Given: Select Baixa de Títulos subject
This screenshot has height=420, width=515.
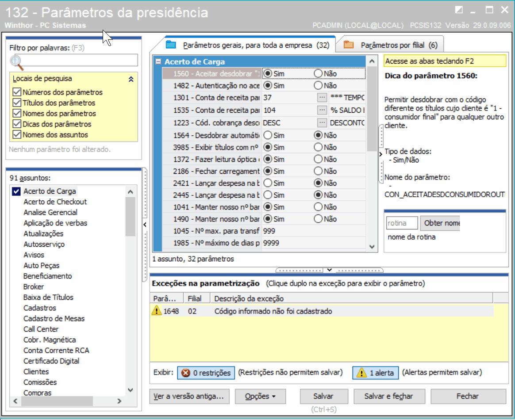Looking at the screenshot, I should tap(48, 297).
